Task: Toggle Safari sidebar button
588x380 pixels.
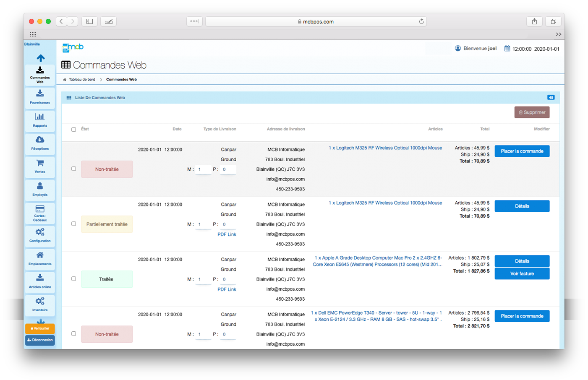Action: (89, 21)
